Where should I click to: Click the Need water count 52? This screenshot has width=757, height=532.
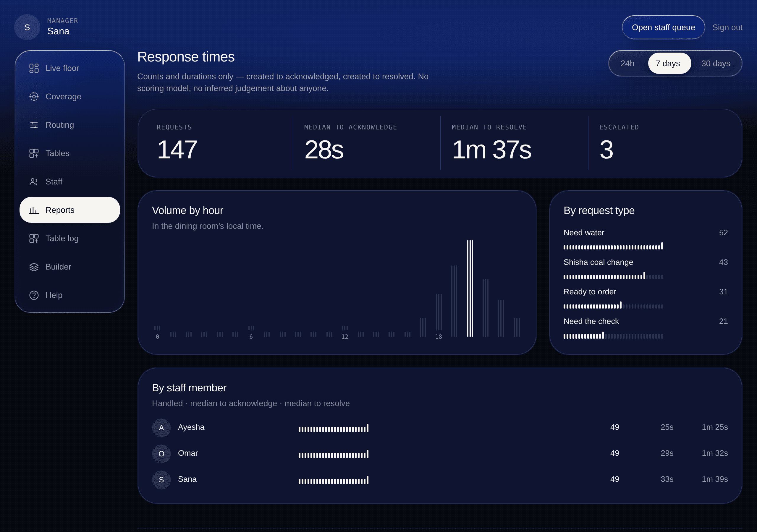[x=723, y=233]
